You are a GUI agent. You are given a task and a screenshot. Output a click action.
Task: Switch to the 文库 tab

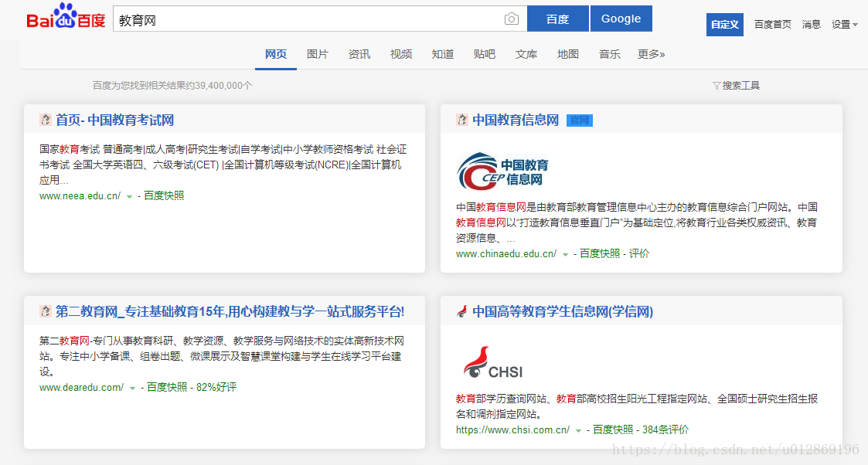526,54
